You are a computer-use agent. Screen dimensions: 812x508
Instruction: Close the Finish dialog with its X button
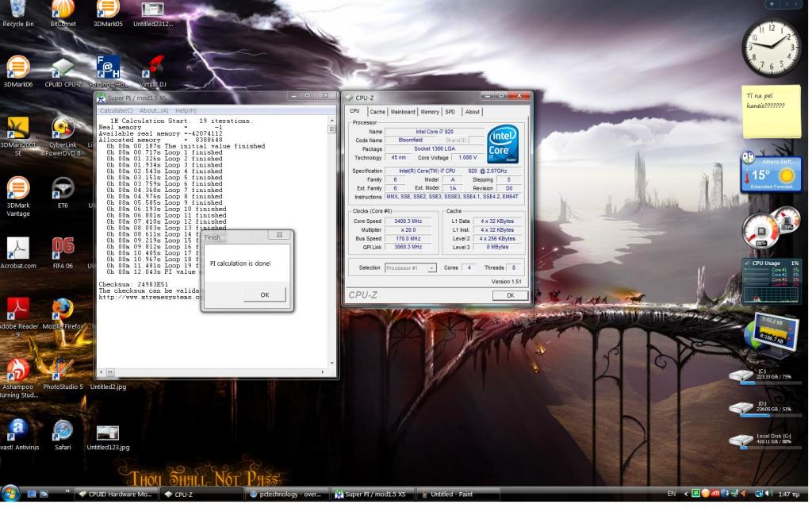click(279, 235)
